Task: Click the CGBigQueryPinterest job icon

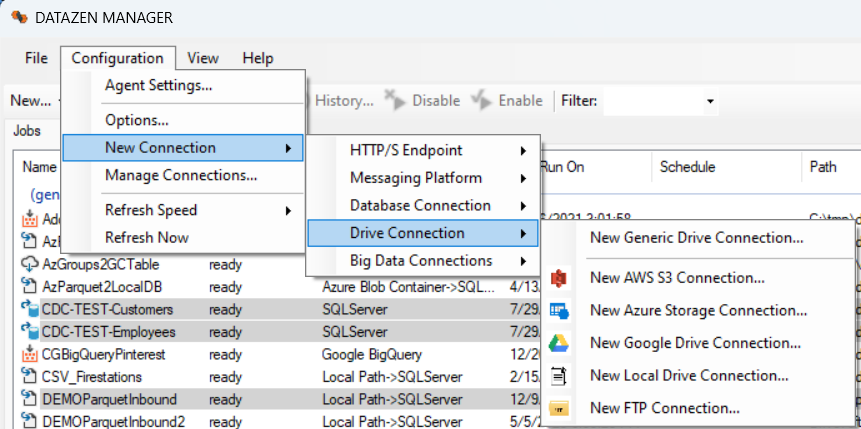Action: coord(29,354)
